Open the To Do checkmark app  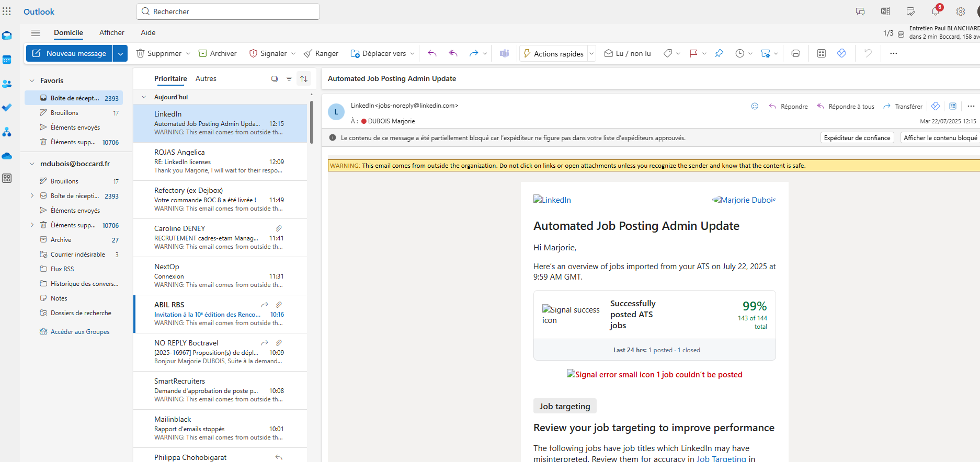(7, 108)
